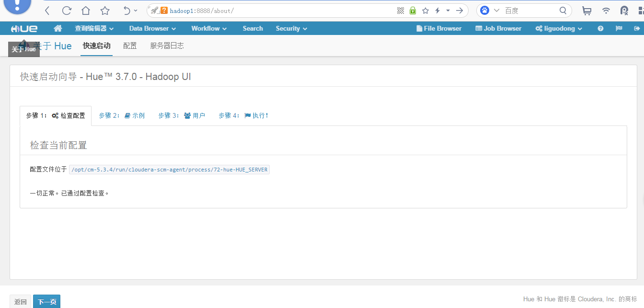This screenshot has width=644, height=308.
Task: Switch to the 配置 tab
Action: tap(130, 46)
